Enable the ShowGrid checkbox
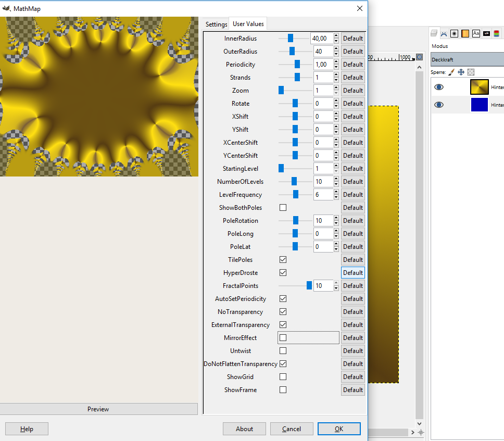The height and width of the screenshot is (441, 504). pyautogui.click(x=283, y=377)
